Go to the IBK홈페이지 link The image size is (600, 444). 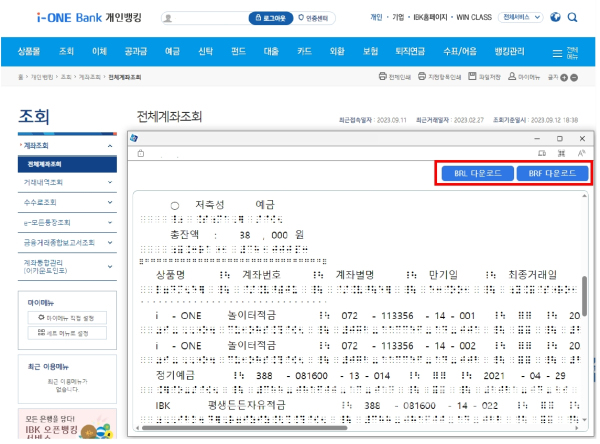430,17
